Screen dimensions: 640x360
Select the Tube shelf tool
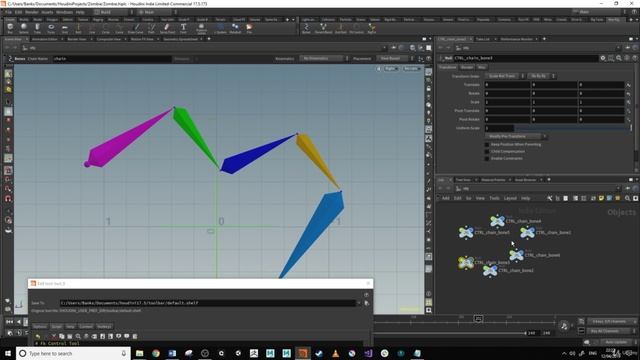click(37, 28)
